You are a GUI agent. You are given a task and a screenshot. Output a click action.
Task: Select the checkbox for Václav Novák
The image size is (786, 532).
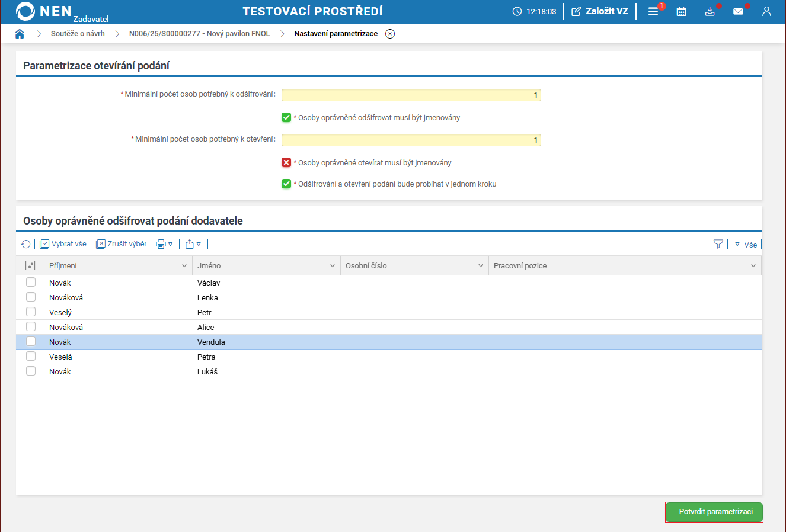coord(31,283)
